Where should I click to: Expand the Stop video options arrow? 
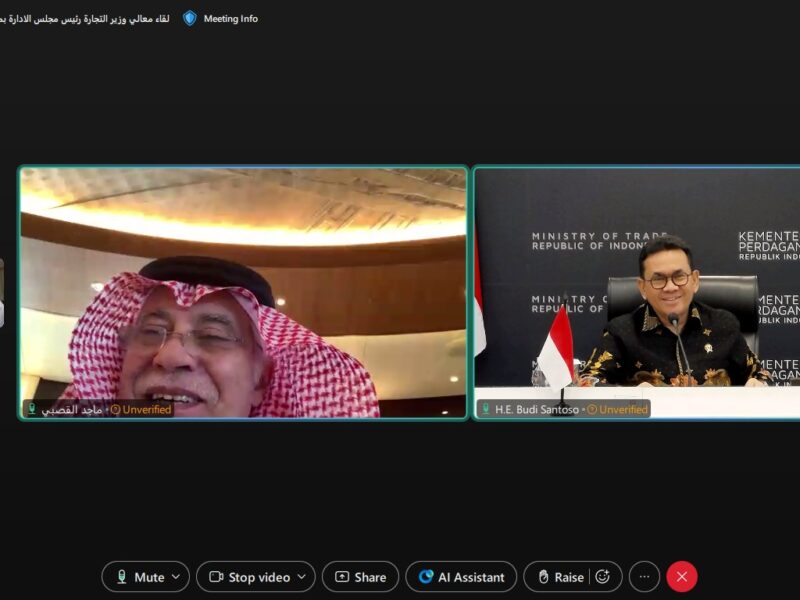tap(302, 577)
